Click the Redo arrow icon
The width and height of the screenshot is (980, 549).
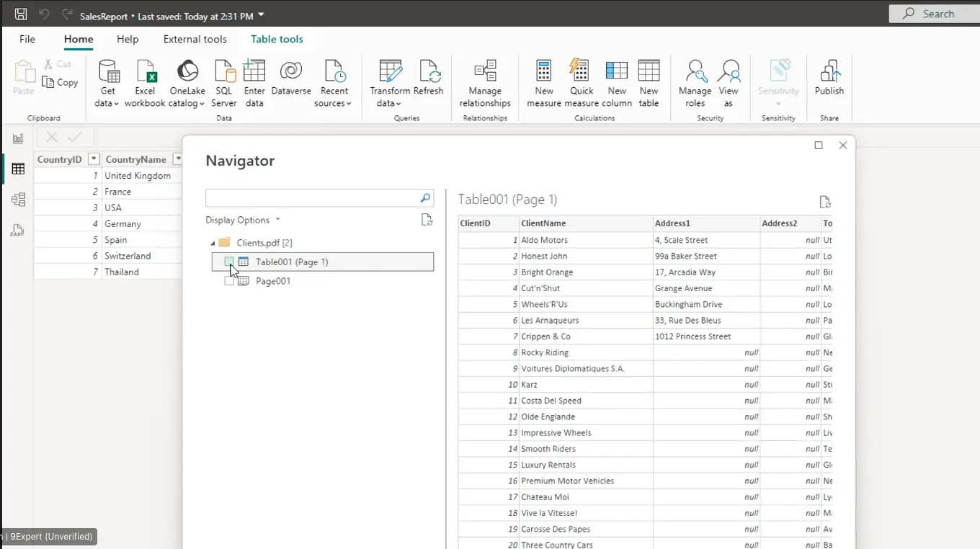click(x=67, y=14)
